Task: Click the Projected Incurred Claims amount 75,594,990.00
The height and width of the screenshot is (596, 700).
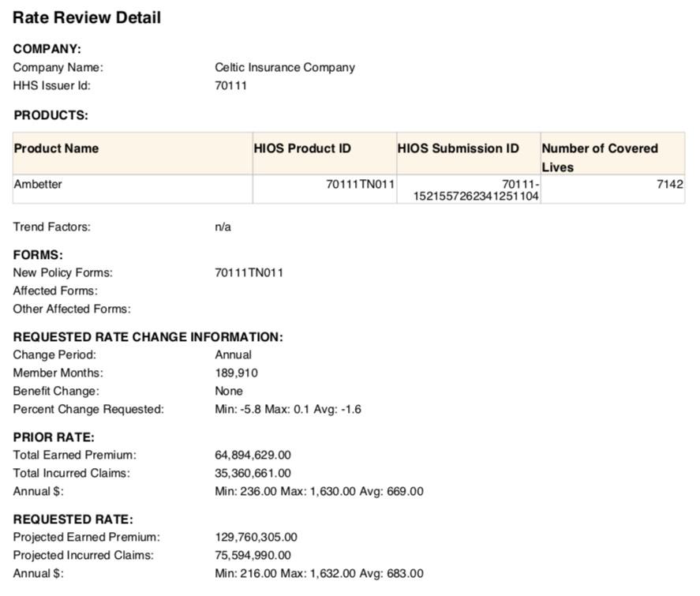Action: (x=253, y=555)
